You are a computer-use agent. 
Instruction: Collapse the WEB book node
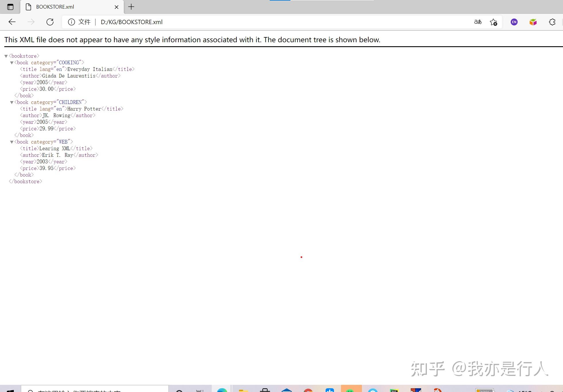point(12,142)
